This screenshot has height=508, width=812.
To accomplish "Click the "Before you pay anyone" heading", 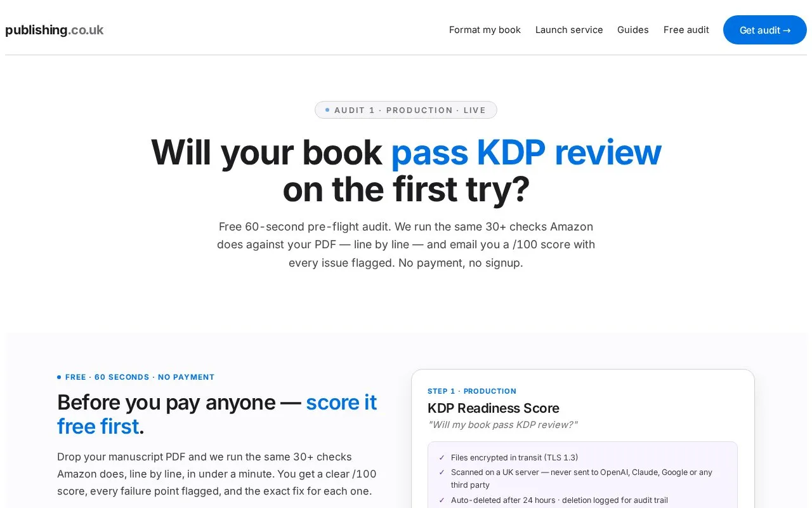I will 217,414.
